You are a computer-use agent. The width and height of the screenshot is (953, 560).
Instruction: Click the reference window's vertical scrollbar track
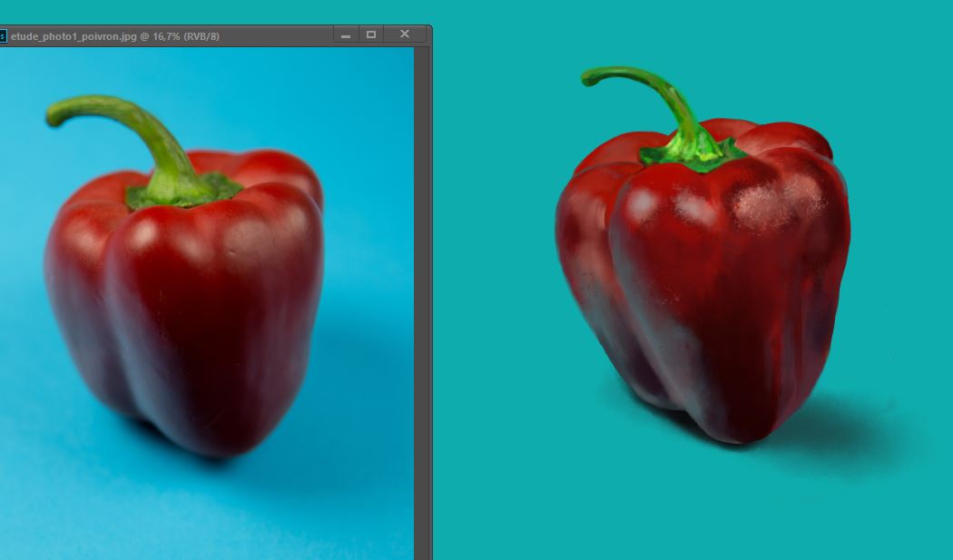click(421, 300)
